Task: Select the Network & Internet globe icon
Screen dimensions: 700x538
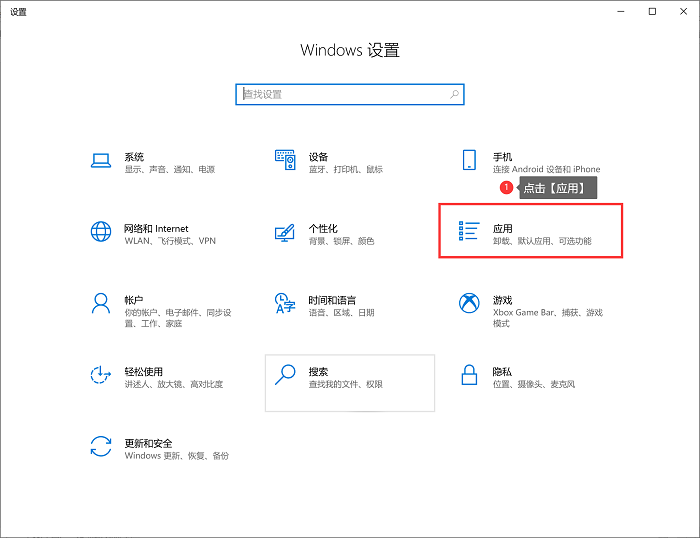Action: [100, 233]
